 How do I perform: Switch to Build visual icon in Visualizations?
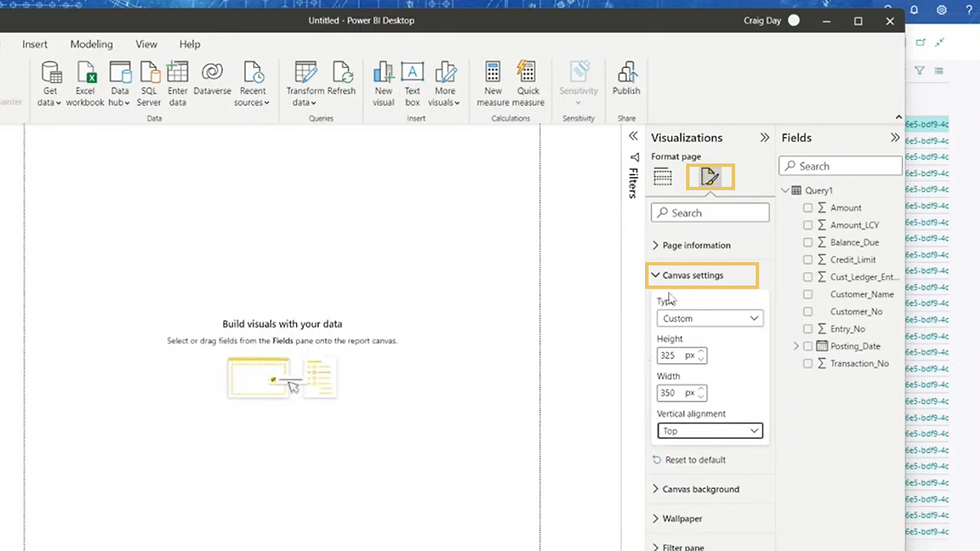pos(662,177)
